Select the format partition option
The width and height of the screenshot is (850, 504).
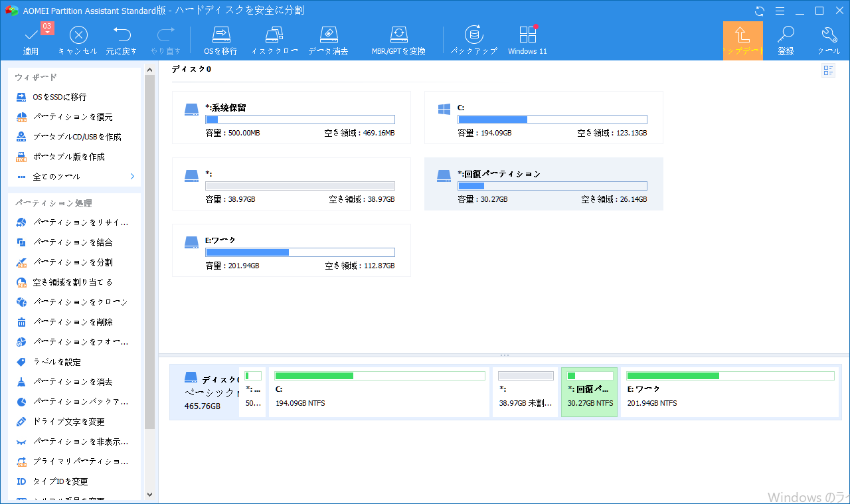coord(74,342)
